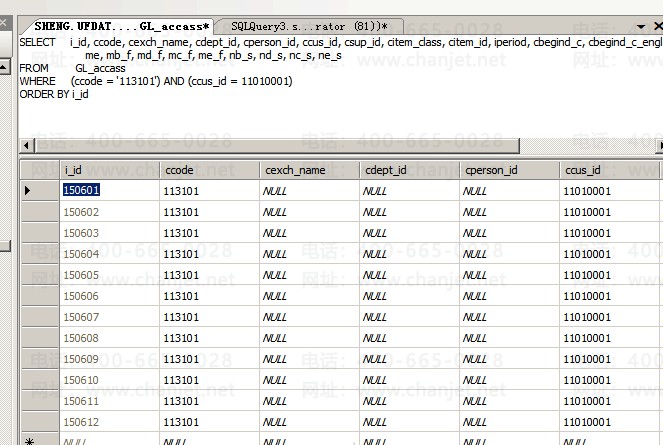Click the ORDER BY i_id line
The image size is (663, 445).
(x=54, y=94)
